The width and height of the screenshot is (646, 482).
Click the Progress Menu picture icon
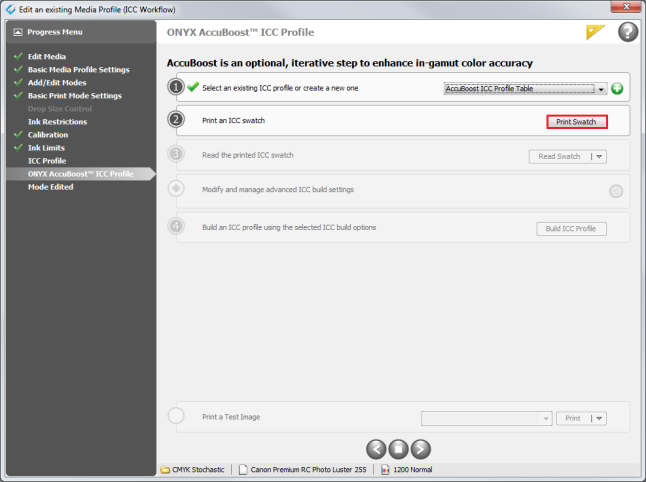coord(18,32)
